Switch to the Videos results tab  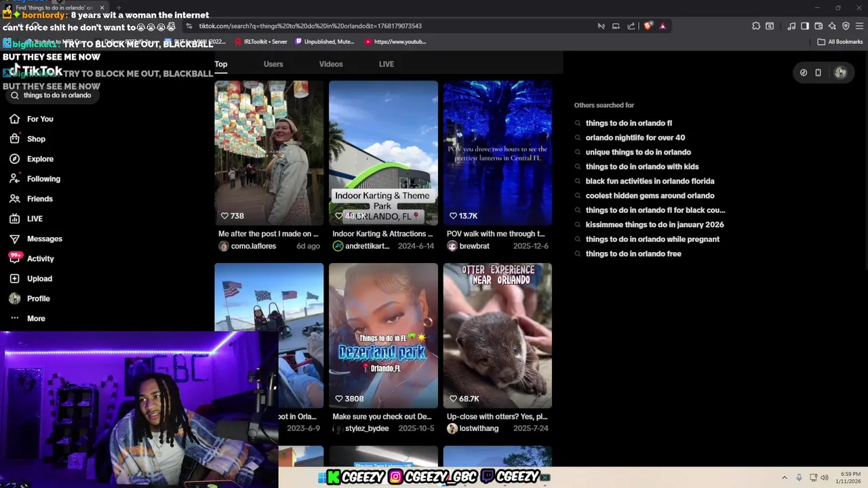point(331,64)
